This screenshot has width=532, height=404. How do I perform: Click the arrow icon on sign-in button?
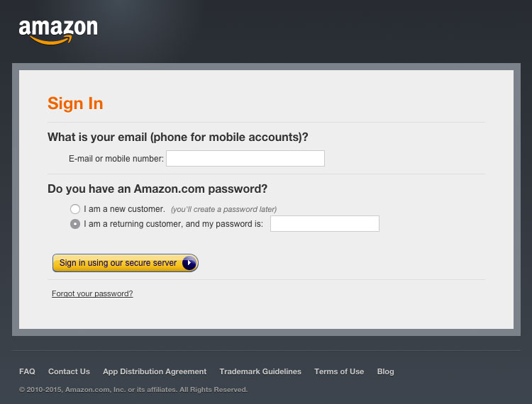click(189, 263)
